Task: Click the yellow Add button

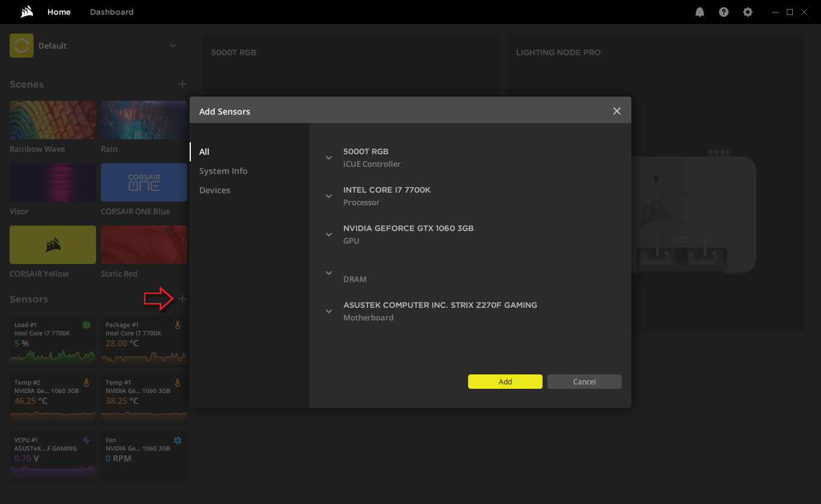Action: (x=505, y=382)
